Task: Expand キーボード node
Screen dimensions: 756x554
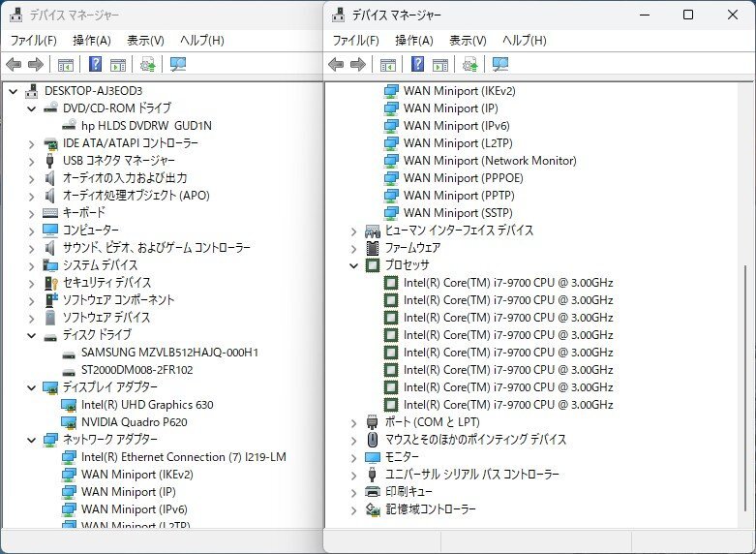Action: point(31,213)
